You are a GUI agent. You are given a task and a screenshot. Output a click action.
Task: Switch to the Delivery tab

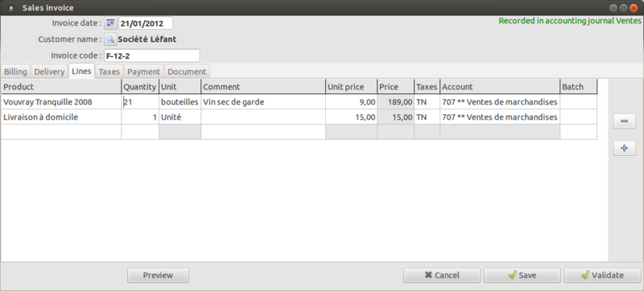coord(49,72)
